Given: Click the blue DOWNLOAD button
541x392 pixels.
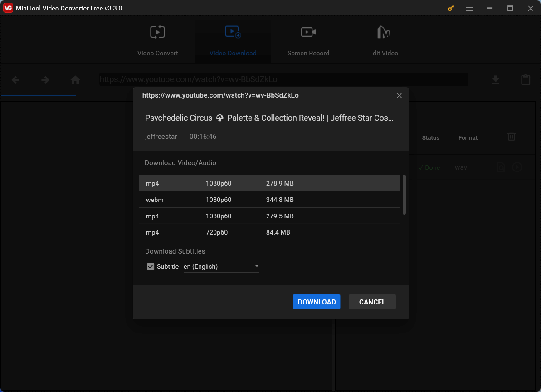Looking at the screenshot, I should pyautogui.click(x=317, y=302).
